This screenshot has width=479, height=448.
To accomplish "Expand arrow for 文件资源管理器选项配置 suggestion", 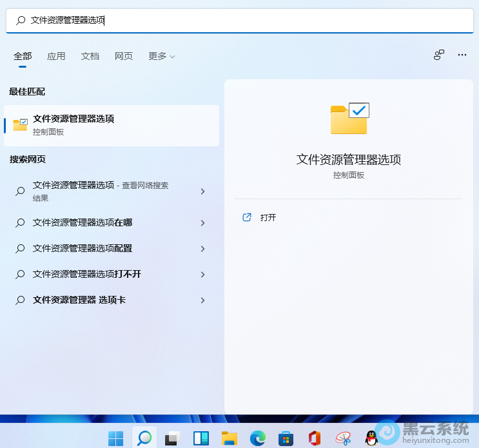I will (202, 249).
